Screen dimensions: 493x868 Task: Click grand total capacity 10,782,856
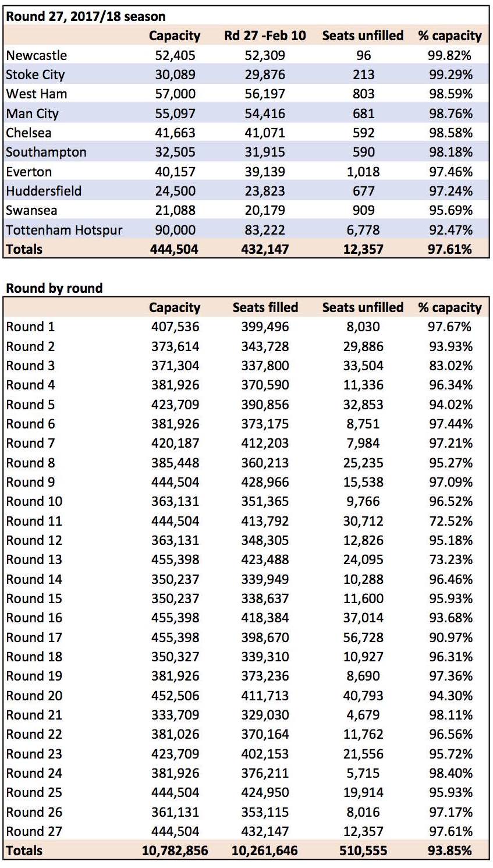click(175, 851)
